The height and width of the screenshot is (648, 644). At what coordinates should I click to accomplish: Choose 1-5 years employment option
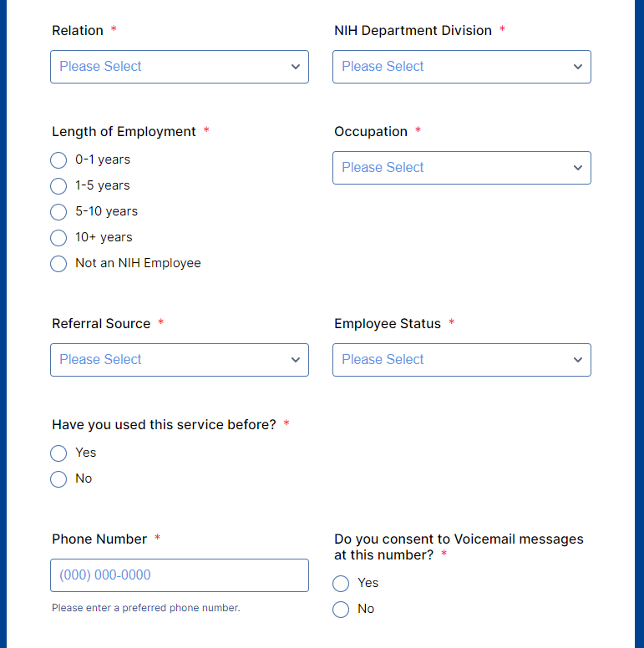click(x=58, y=186)
